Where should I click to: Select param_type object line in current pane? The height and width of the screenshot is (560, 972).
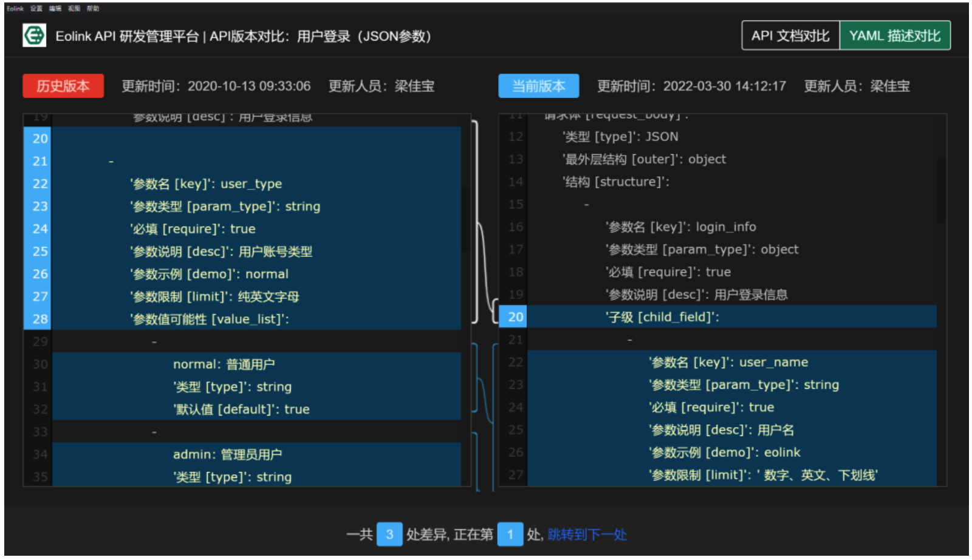pyautogui.click(x=702, y=250)
